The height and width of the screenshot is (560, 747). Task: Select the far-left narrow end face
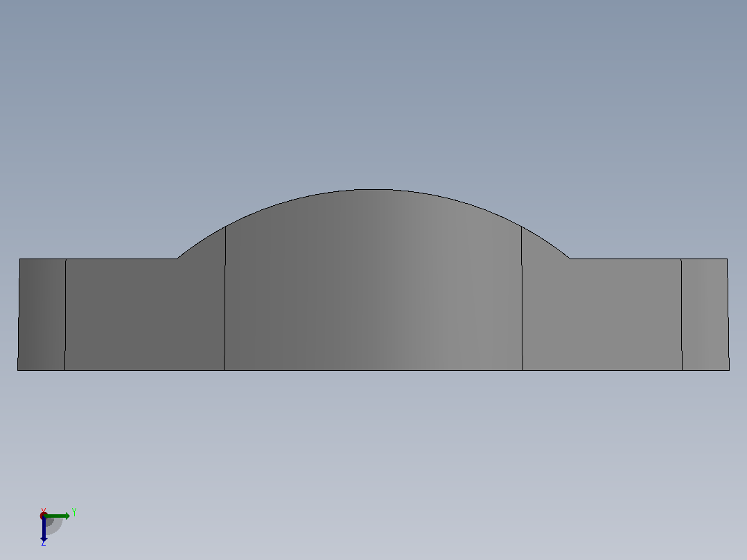point(42,315)
